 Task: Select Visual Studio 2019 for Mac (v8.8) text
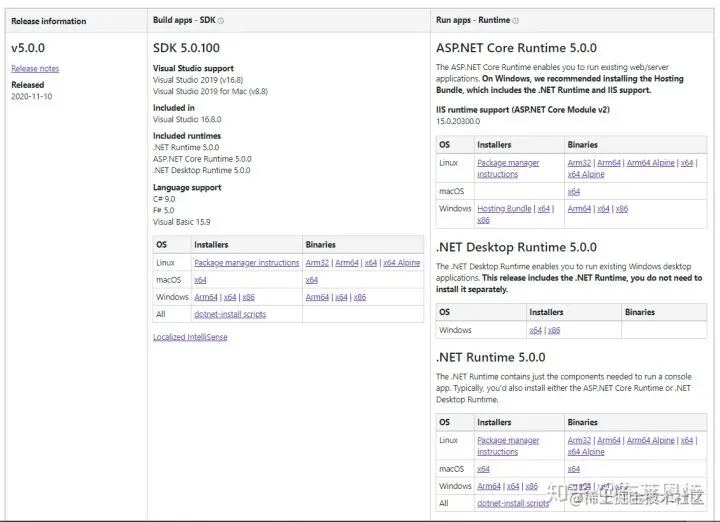[x=210, y=91]
